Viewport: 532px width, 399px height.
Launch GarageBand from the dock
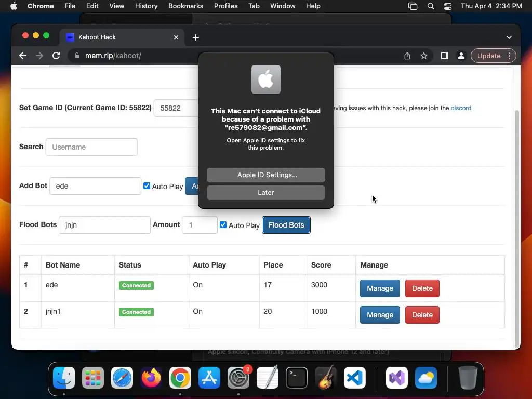tap(326, 378)
